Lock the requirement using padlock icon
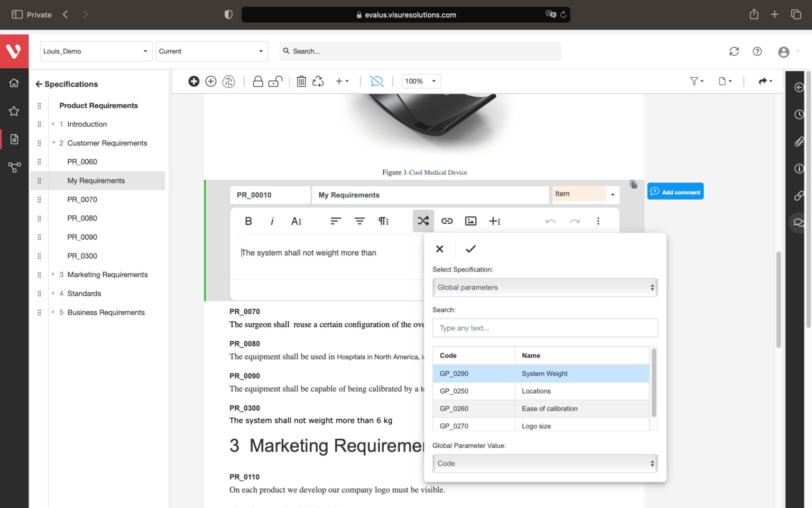 tap(258, 81)
